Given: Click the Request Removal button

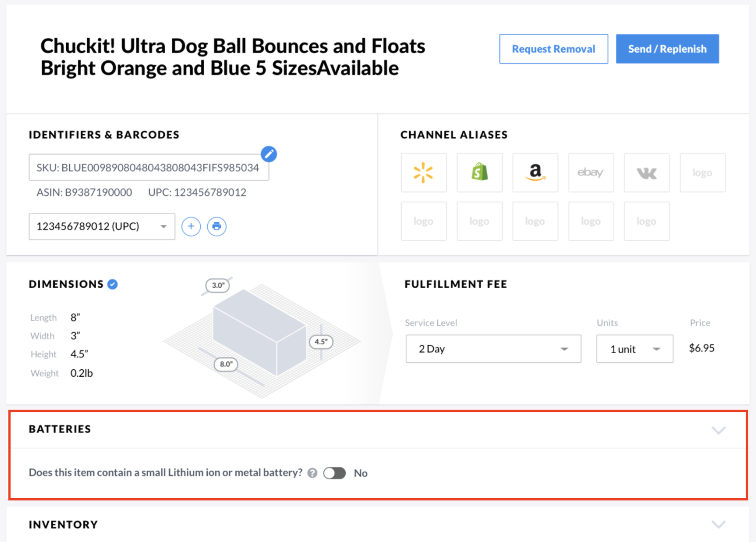Looking at the screenshot, I should pyautogui.click(x=554, y=49).
